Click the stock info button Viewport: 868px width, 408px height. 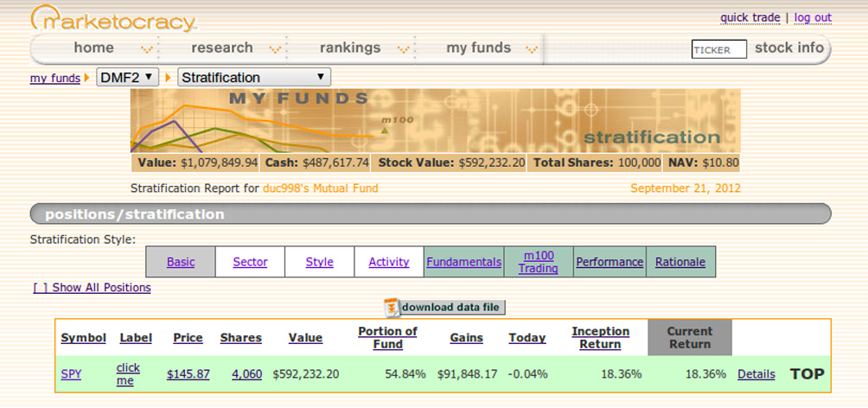[789, 48]
